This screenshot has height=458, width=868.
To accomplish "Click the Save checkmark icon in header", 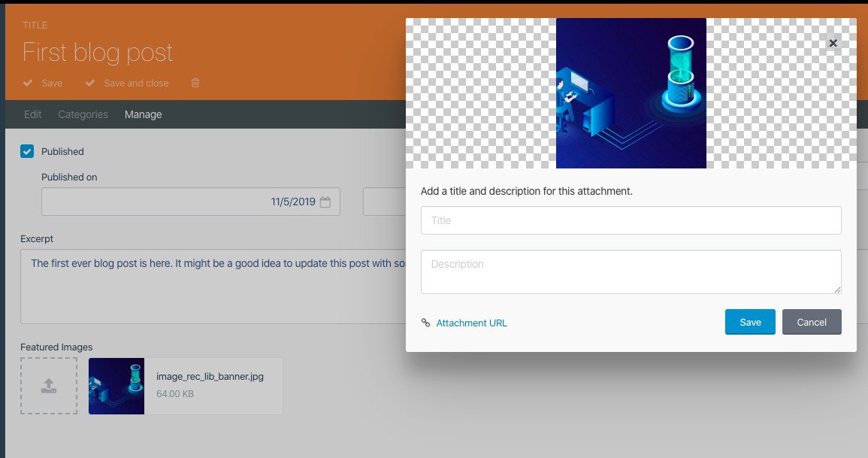I will [x=28, y=83].
